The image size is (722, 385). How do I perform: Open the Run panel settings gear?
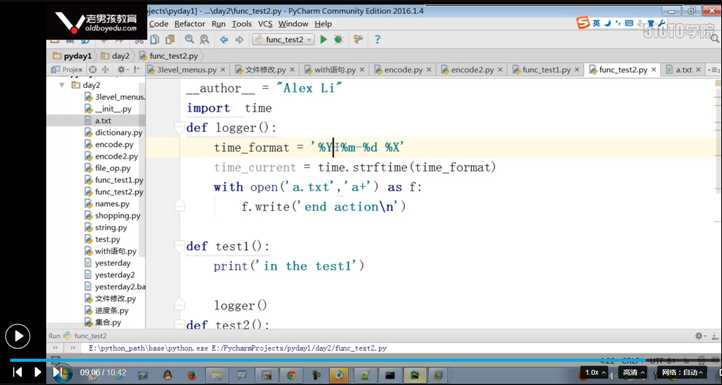pyautogui.click(x=699, y=336)
